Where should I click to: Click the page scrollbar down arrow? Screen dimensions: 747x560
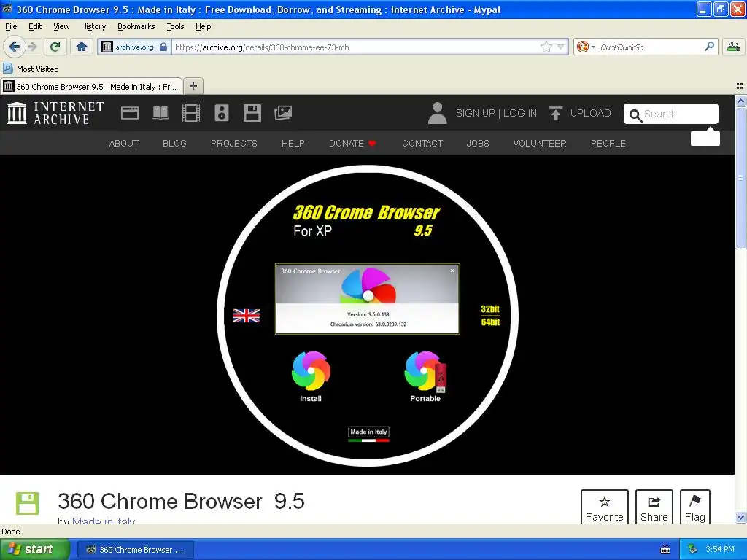(740, 517)
